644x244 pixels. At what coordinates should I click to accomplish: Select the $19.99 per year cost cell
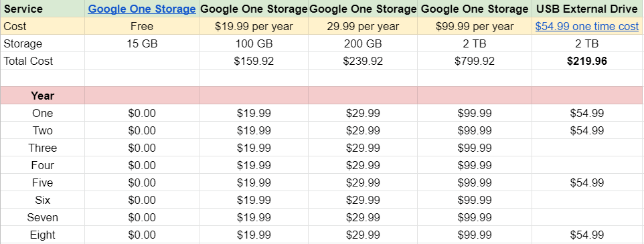coord(254,26)
